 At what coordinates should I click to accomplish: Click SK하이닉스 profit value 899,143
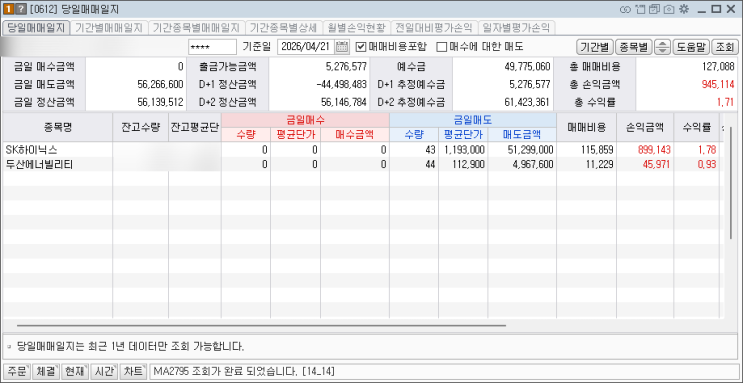(654, 150)
